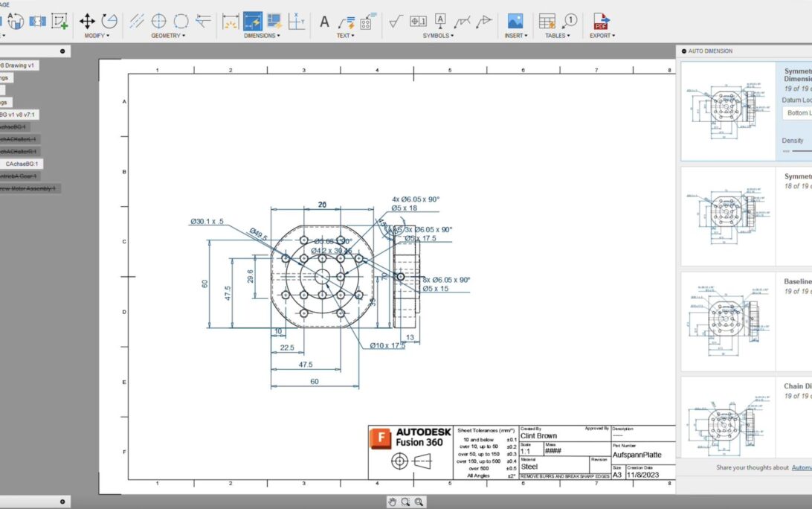812x509 pixels.
Task: Select the Center Mark geometry tool
Action: click(x=159, y=21)
